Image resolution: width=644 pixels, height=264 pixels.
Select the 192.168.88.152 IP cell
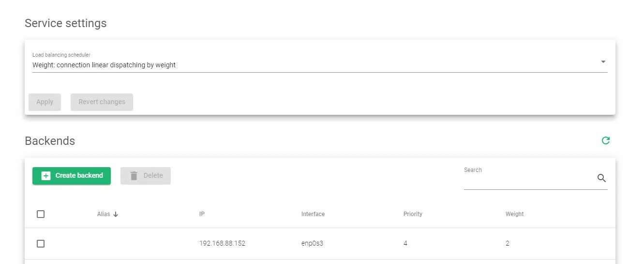222,244
